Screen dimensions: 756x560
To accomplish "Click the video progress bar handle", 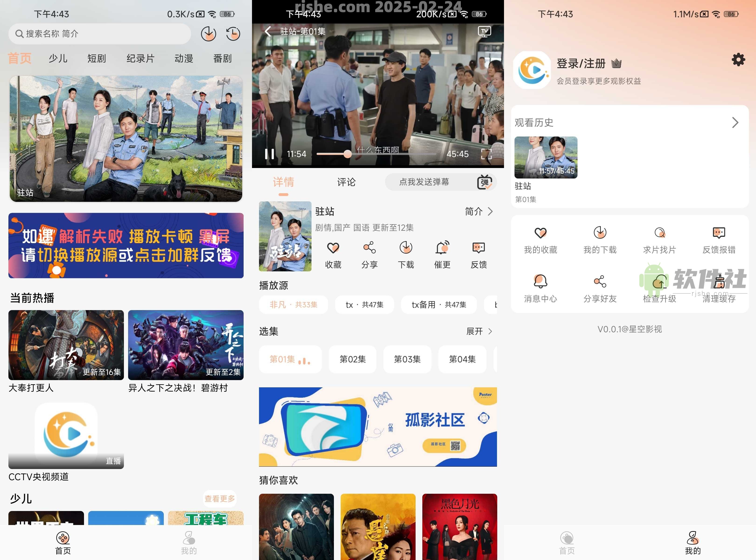I will (x=347, y=154).
